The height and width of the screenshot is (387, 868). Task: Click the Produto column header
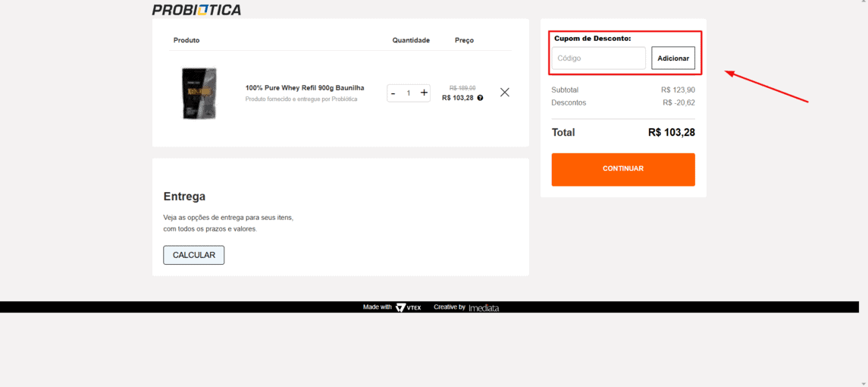coord(186,40)
